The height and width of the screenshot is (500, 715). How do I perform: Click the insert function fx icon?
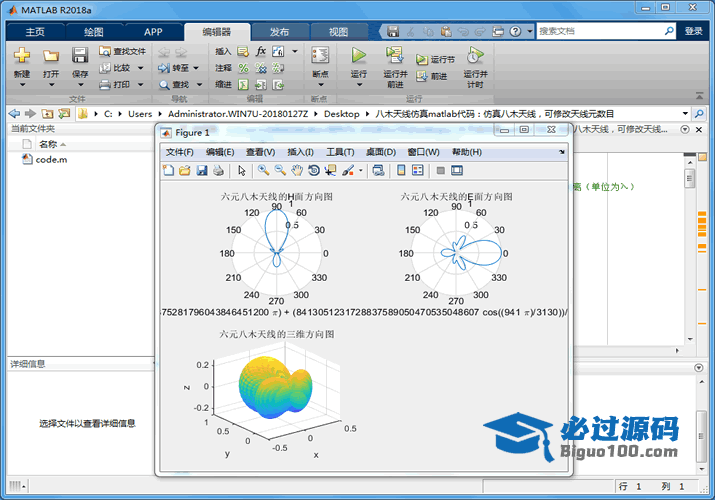tap(261, 51)
